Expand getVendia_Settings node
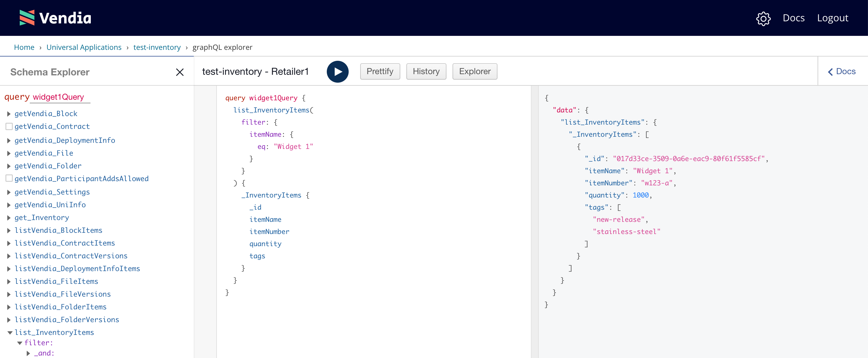Screen dimensions: 868x358 click(x=9, y=192)
